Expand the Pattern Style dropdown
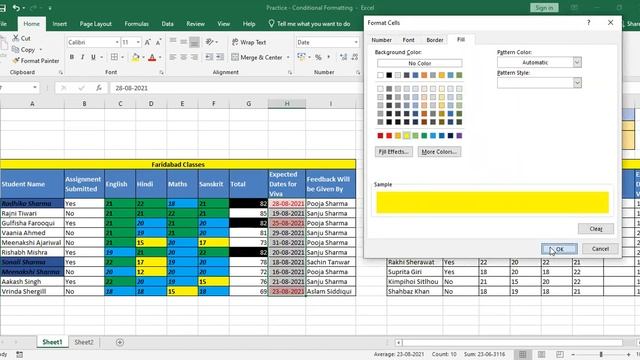The width and height of the screenshot is (640, 360). (x=577, y=83)
